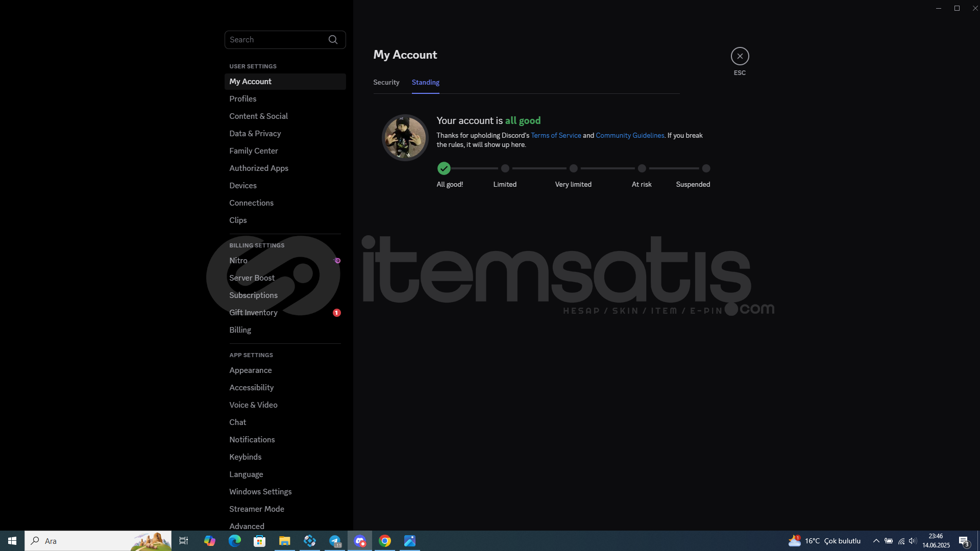
Task: Open Voice & Video settings
Action: click(x=285, y=405)
